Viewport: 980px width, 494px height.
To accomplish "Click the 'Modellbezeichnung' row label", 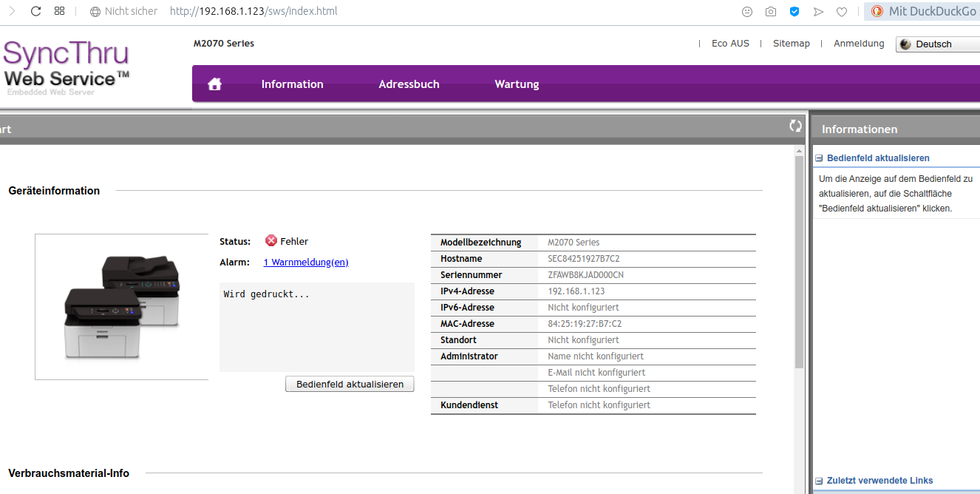I will tap(480, 243).
